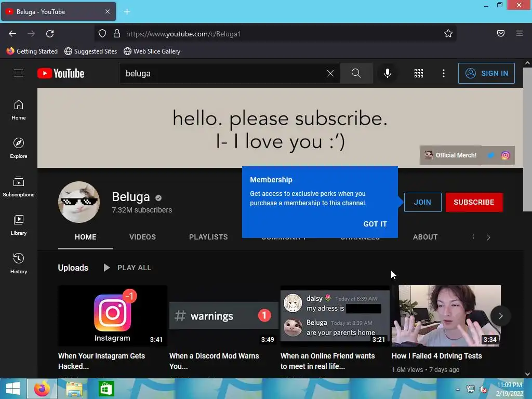Click the search magnifier button
This screenshot has height=399, width=532.
tap(356, 73)
